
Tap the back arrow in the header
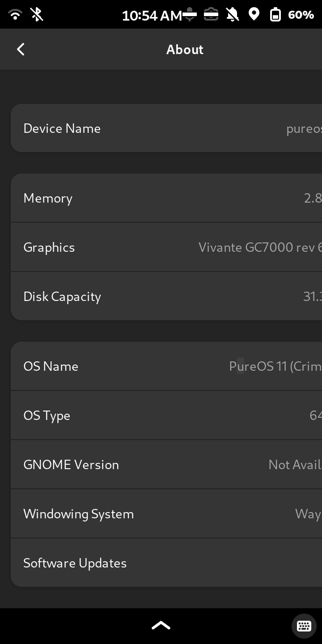point(21,49)
